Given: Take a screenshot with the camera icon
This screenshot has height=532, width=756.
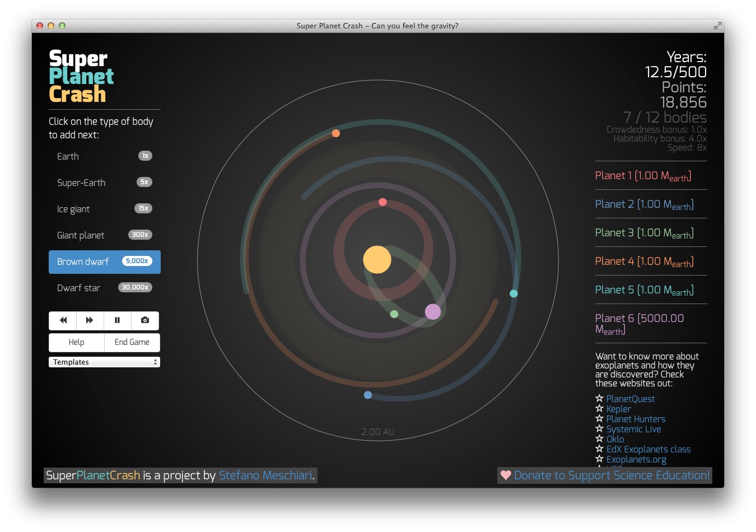Looking at the screenshot, I should pyautogui.click(x=145, y=320).
